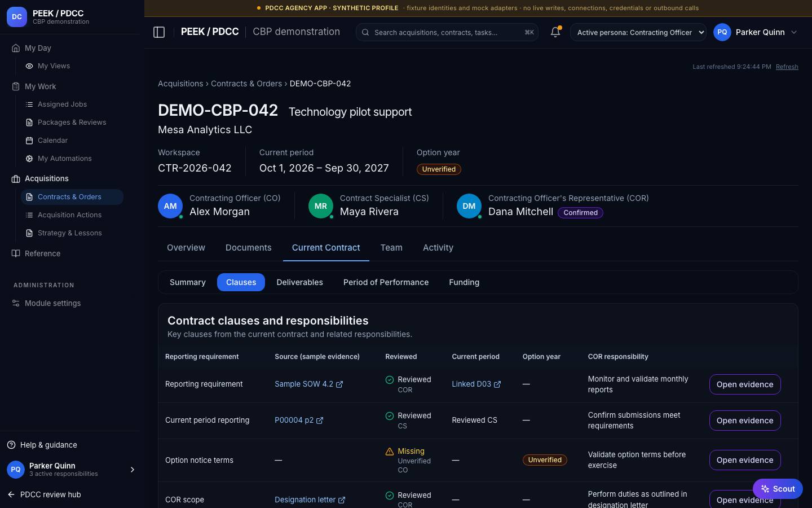812x508 pixels.
Task: Focus the search acquisitions field
Action: point(447,32)
